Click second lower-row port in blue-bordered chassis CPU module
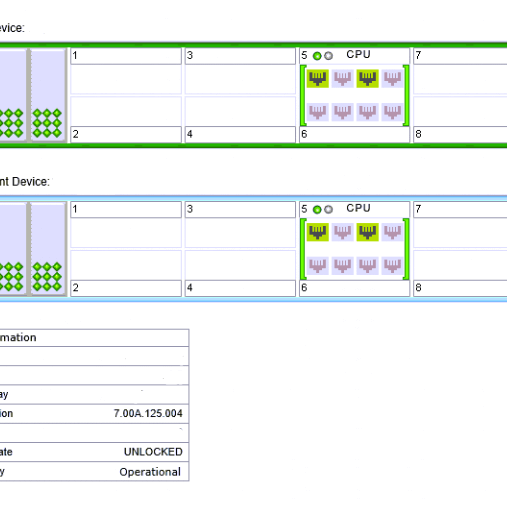Image resolution: width=507 pixels, height=507 pixels. [342, 265]
